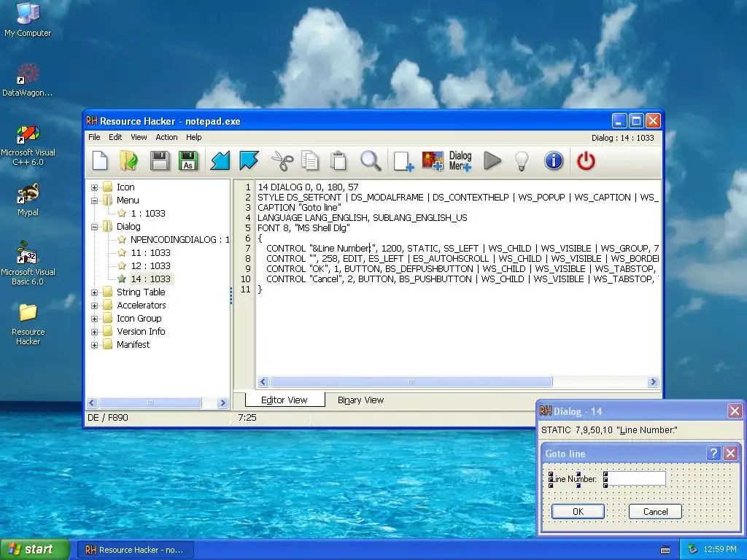Click the New blank script toolbar icon
This screenshot has height=560, width=747.
click(100, 160)
